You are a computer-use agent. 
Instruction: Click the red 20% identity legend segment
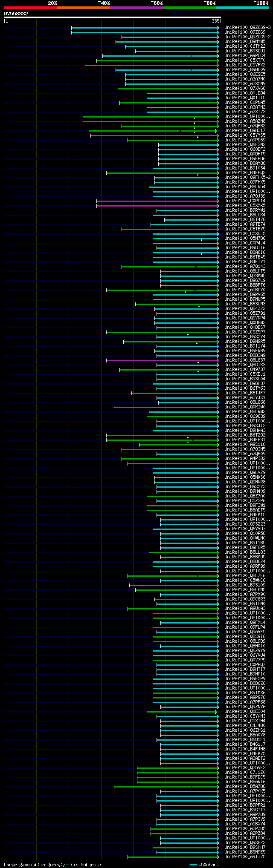tap(31, 8)
